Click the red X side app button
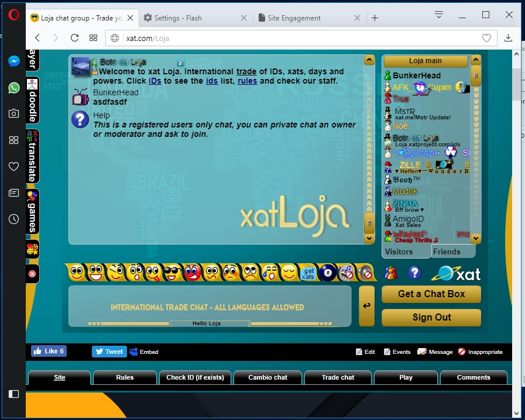This screenshot has width=525, height=420. click(32, 274)
